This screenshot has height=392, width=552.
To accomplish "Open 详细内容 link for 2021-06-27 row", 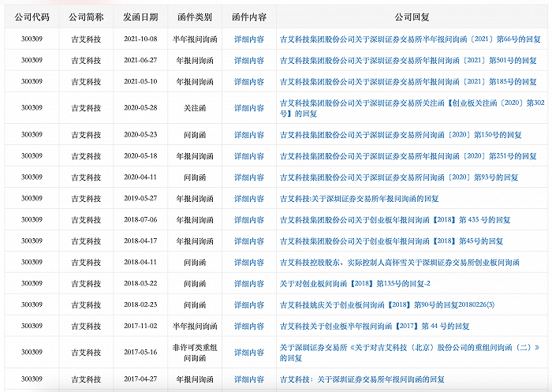I will (x=249, y=61).
